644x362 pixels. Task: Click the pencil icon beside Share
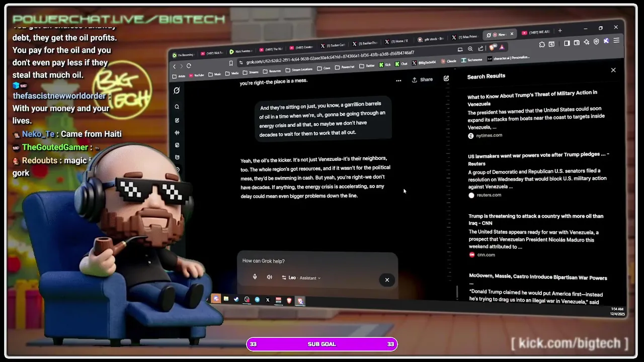(x=446, y=78)
